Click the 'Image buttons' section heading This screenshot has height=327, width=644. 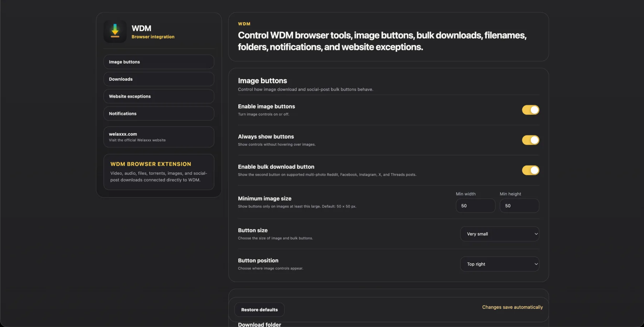(262, 81)
